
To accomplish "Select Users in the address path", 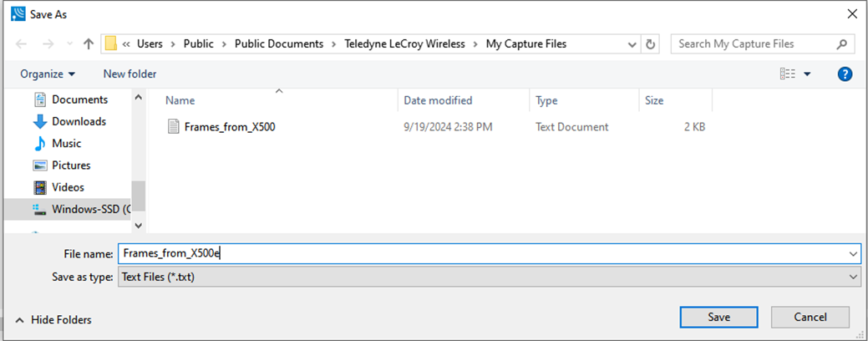I will point(150,43).
